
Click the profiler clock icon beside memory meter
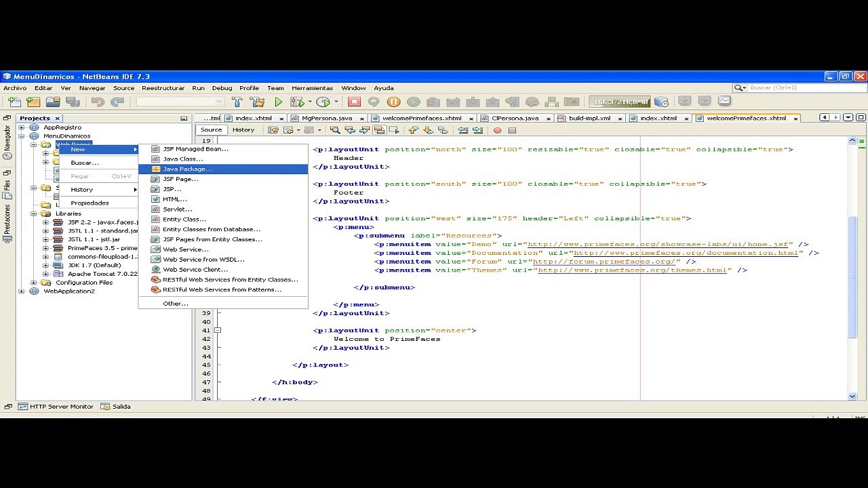[x=662, y=102]
